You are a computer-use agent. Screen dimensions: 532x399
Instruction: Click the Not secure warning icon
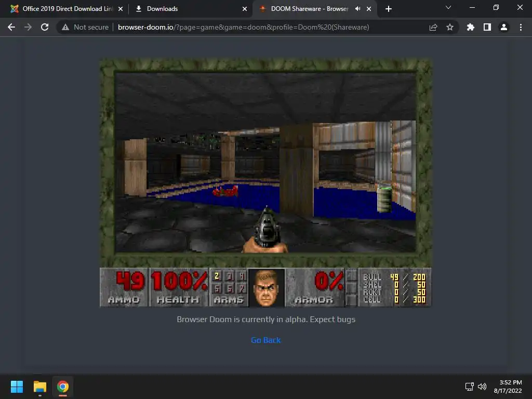tap(65, 27)
